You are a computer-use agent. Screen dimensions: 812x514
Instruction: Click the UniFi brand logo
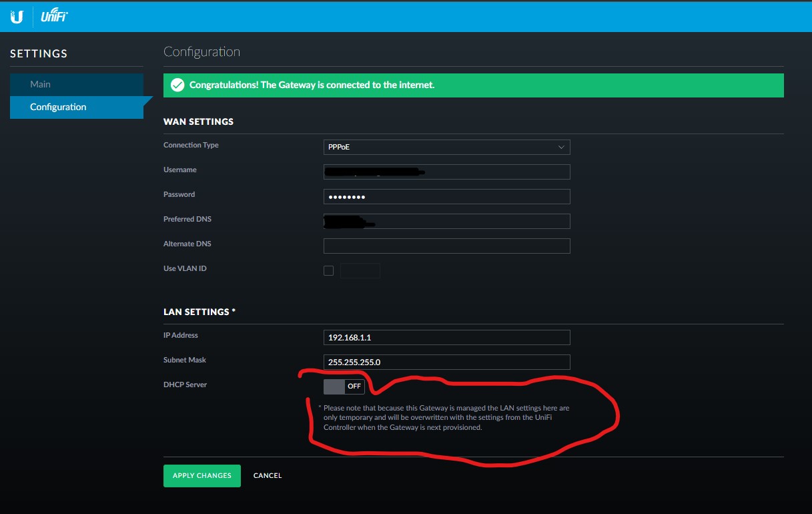pyautogui.click(x=54, y=17)
